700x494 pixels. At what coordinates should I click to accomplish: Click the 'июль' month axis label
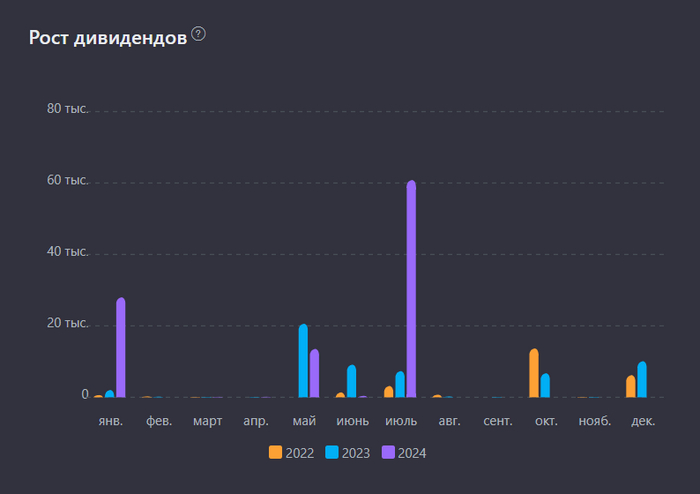pos(401,421)
